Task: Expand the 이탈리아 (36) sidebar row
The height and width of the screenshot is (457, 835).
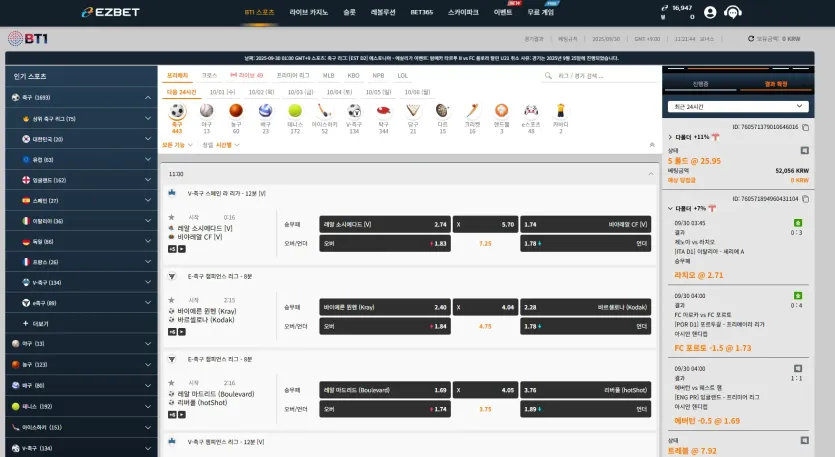Action: click(x=81, y=221)
